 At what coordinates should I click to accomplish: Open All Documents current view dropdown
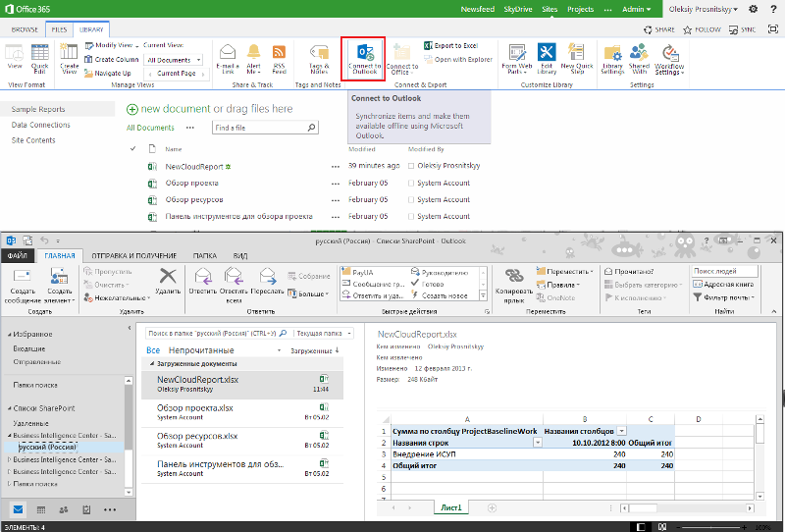point(174,60)
